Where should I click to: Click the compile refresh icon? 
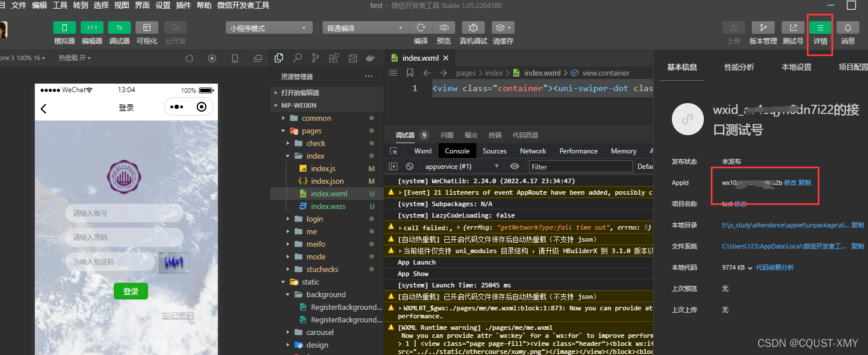[421, 27]
